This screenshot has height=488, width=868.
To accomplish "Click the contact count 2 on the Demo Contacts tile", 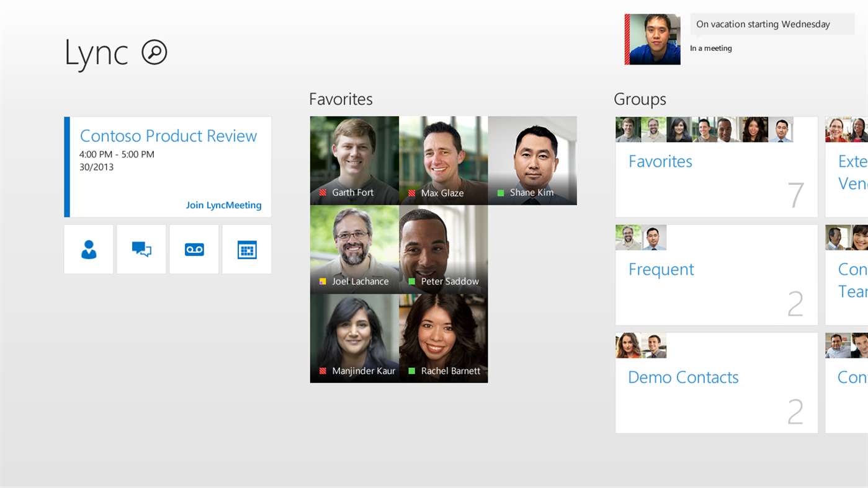I will coord(795,411).
